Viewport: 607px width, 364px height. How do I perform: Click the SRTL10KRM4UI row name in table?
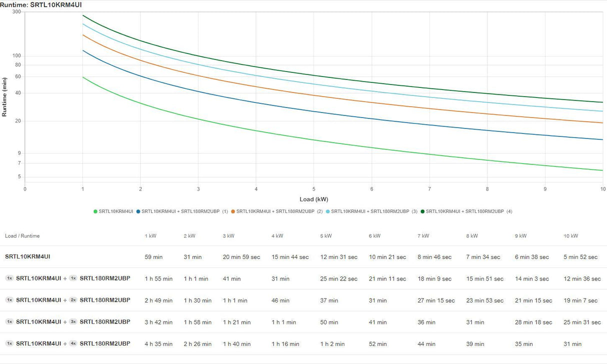click(27, 256)
